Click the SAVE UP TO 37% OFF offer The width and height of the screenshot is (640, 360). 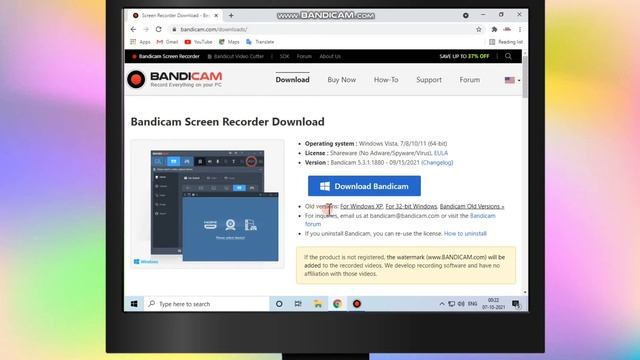(464, 56)
